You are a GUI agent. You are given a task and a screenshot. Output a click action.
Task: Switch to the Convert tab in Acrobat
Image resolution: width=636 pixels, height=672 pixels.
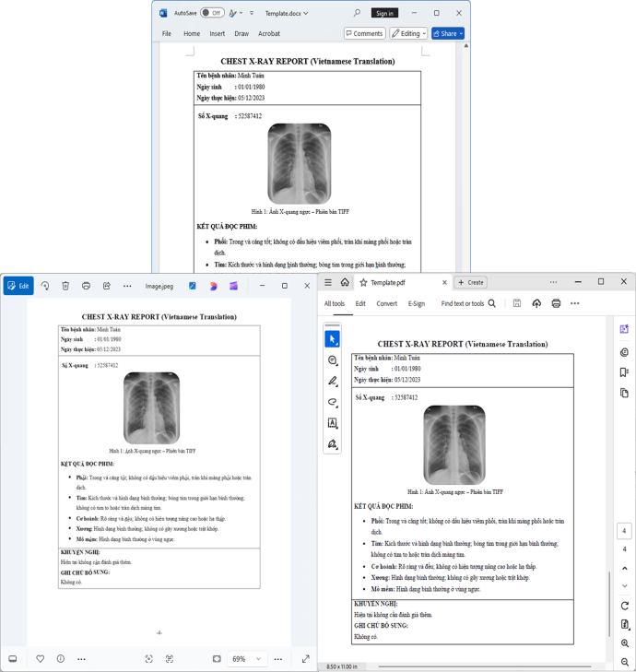(386, 303)
